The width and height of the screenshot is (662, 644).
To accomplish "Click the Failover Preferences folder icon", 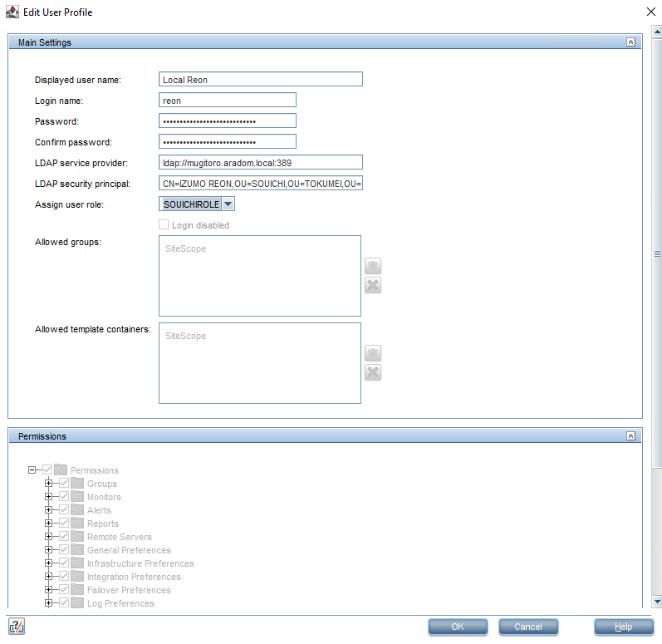I will (77, 589).
